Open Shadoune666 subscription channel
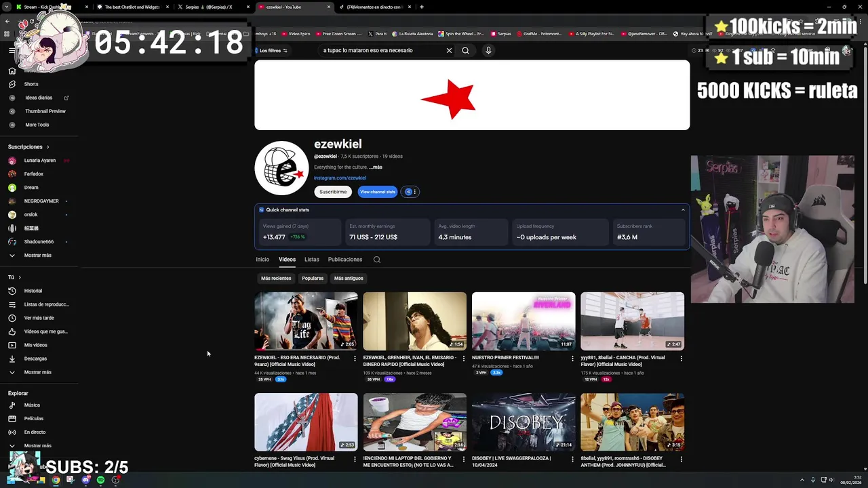This screenshot has height=488, width=868. [x=39, y=242]
